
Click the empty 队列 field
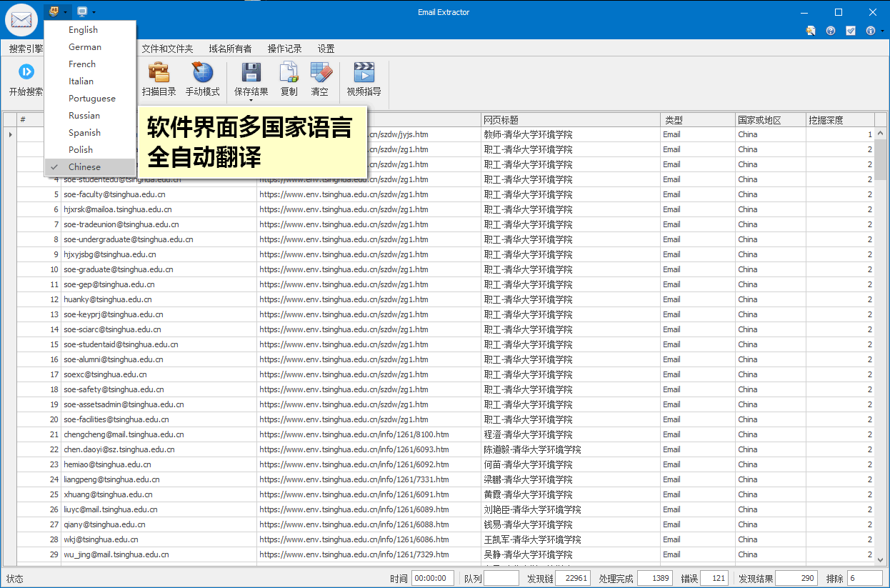click(501, 579)
